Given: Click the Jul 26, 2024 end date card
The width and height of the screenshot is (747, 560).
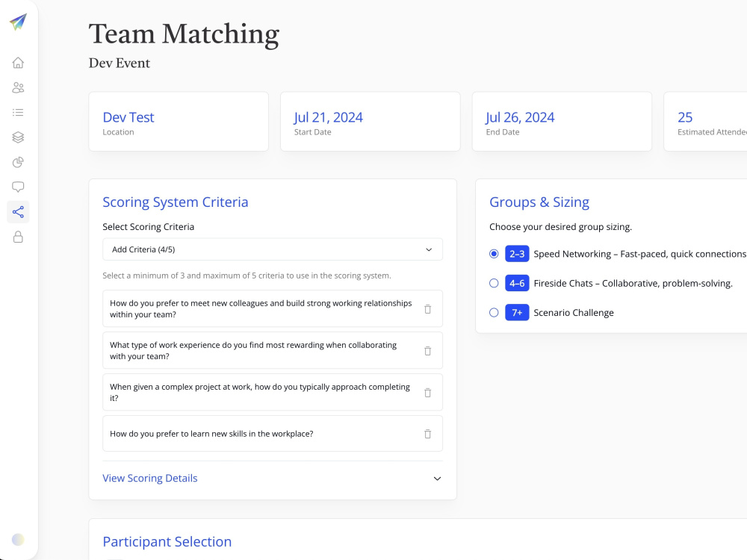Looking at the screenshot, I should (562, 122).
